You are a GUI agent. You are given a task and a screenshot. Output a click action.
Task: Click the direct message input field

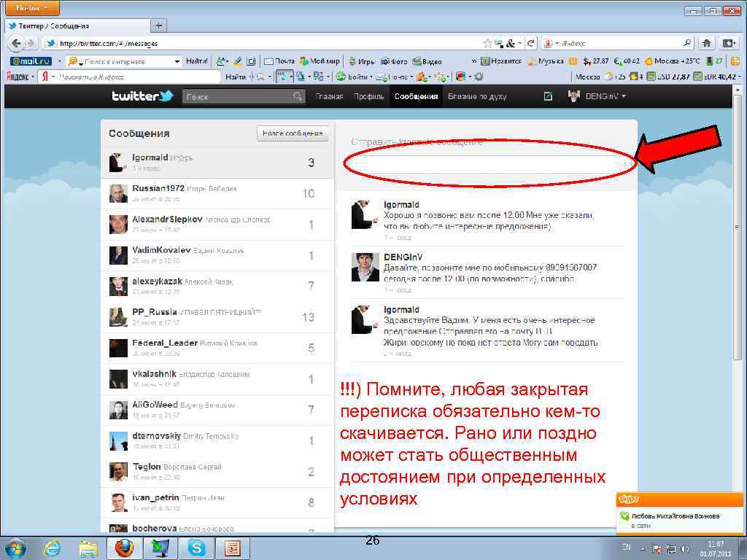(489, 164)
